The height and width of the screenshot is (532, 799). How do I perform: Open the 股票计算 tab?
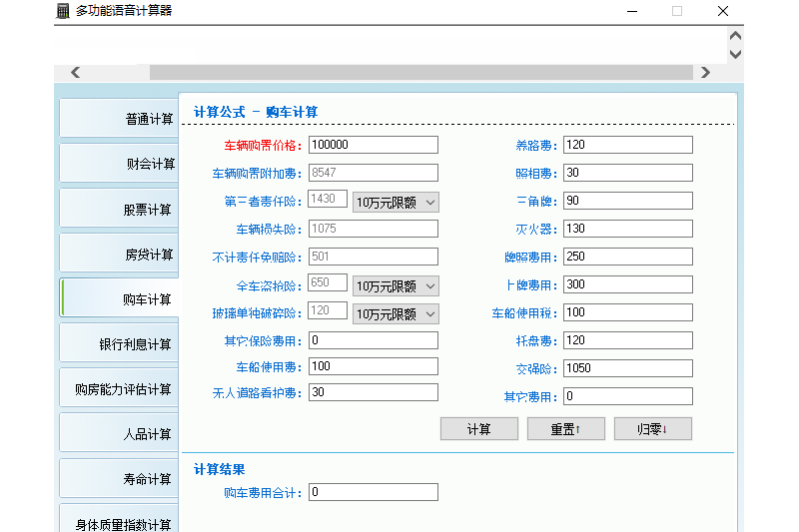click(x=119, y=209)
